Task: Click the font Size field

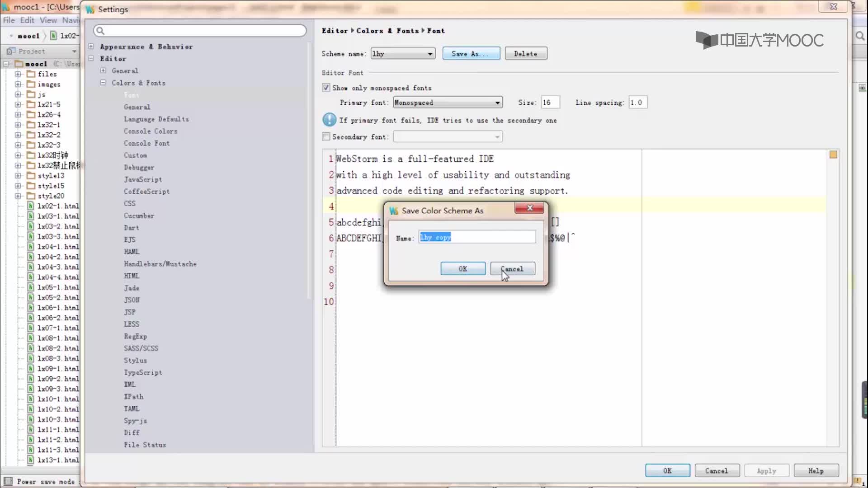Action: coord(550,103)
